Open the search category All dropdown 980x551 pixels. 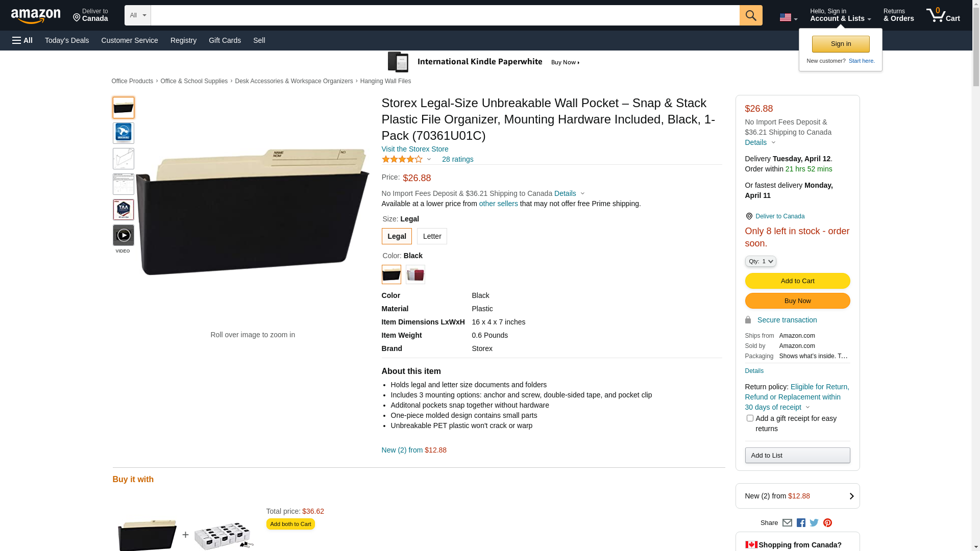tap(138, 15)
